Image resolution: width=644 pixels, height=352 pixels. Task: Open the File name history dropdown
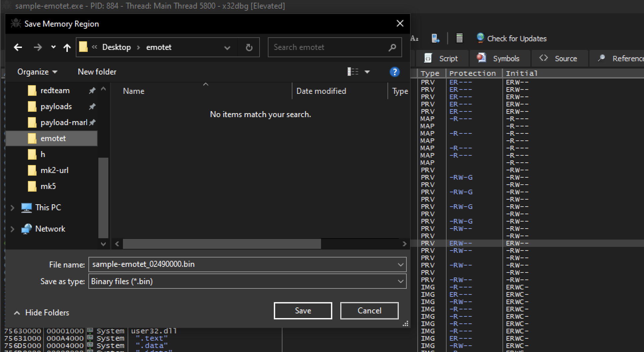click(x=400, y=265)
